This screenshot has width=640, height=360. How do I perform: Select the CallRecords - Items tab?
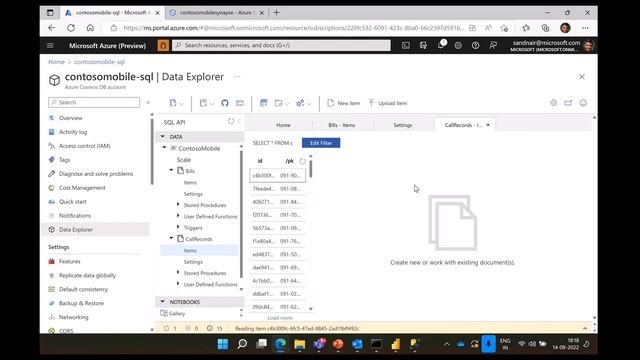pyautogui.click(x=463, y=125)
